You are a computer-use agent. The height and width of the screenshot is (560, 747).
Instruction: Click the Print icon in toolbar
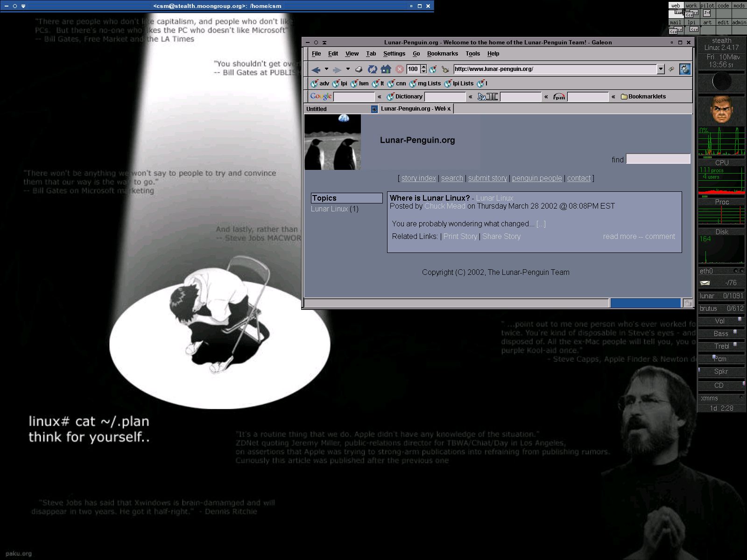(x=359, y=69)
